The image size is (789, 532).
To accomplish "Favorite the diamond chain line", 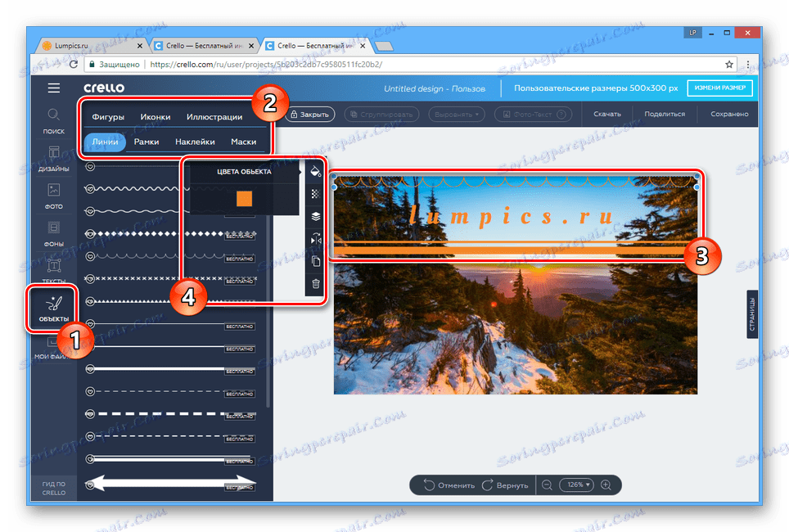I will [x=90, y=233].
